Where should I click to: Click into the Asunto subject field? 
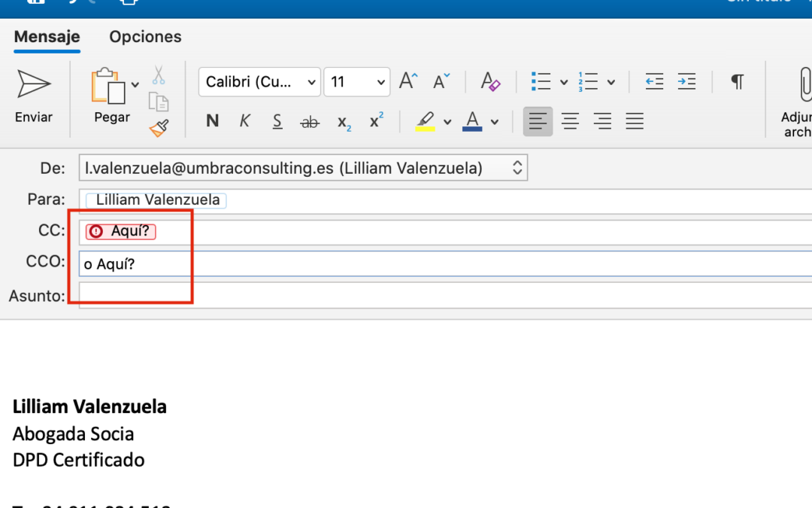tap(444, 295)
